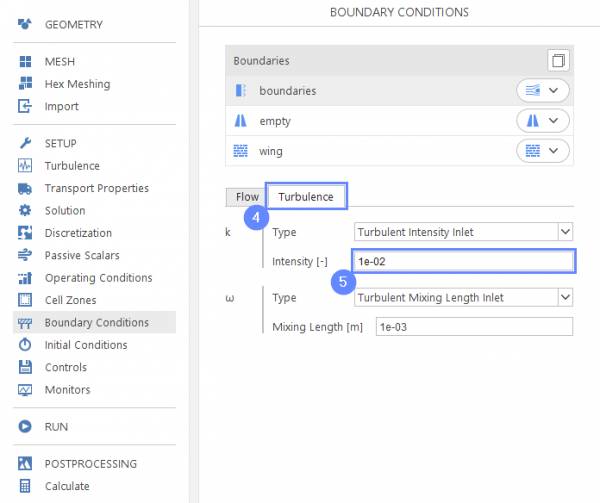This screenshot has height=503, width=600.
Task: Click the Passive Scalars wind icon
Action: 25,256
